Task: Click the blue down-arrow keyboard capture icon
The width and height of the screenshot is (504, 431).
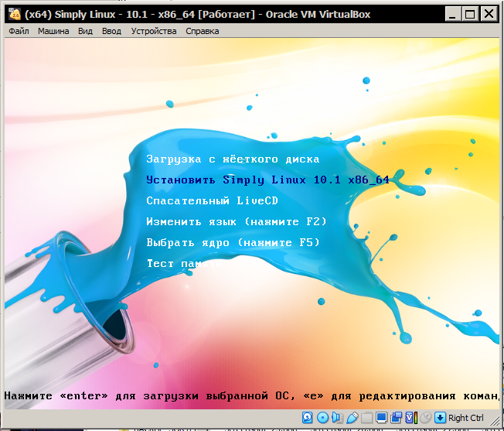Action: (x=440, y=418)
